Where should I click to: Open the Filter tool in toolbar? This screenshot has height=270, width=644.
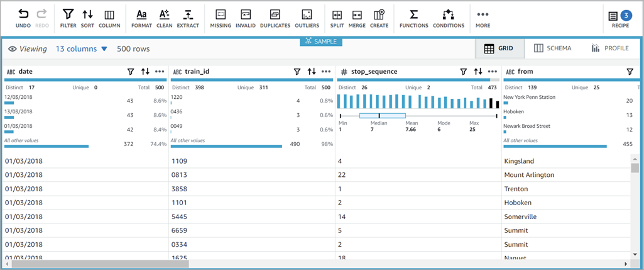pos(68,14)
